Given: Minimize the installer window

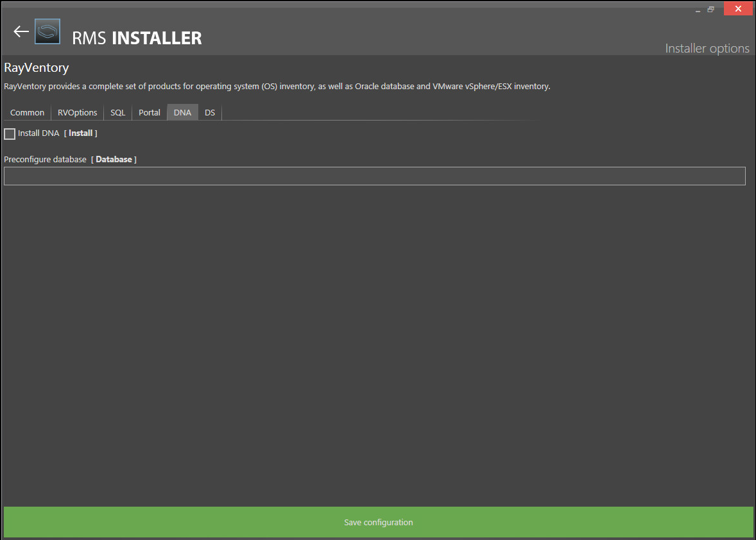Looking at the screenshot, I should pos(698,10).
